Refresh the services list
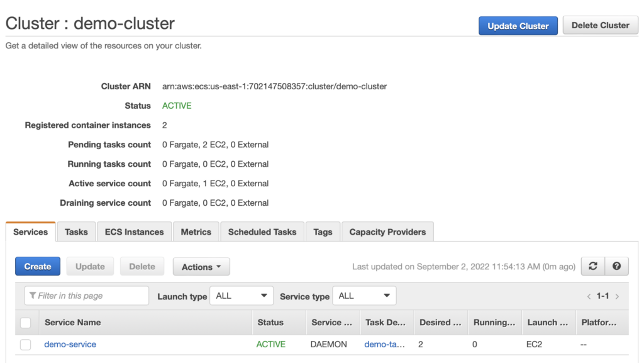 (592, 266)
